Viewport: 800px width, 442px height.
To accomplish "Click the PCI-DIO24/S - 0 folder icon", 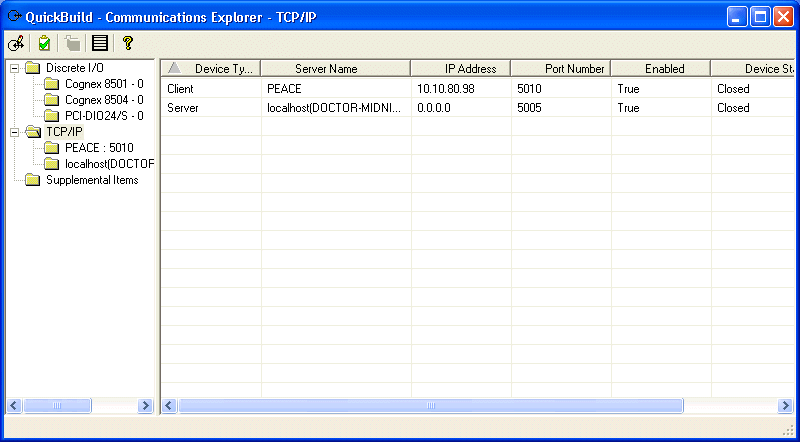I will [52, 116].
